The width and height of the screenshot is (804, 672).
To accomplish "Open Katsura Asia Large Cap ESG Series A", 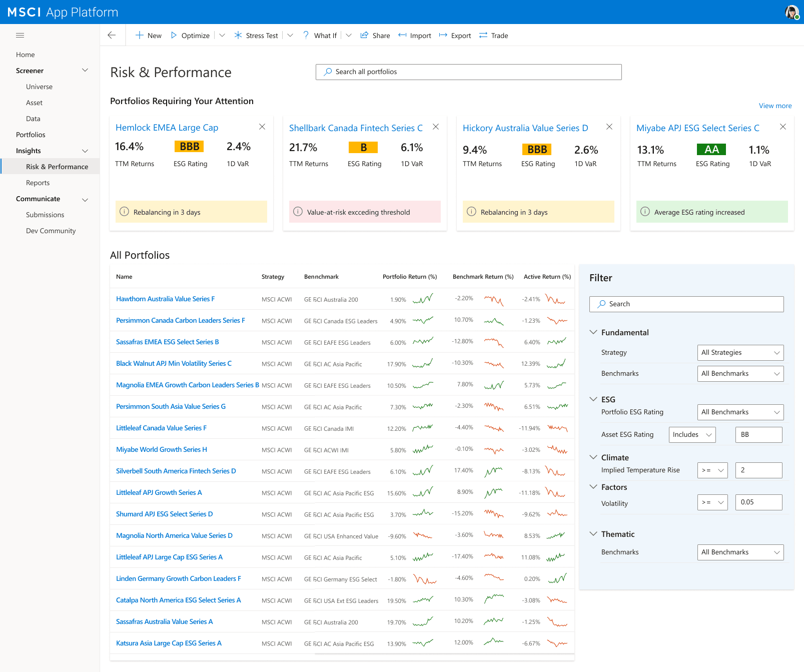I will point(169,643).
